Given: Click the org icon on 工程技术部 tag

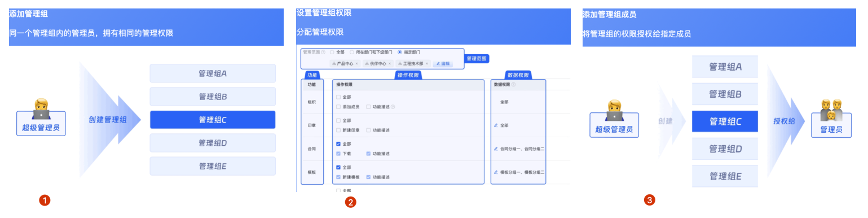Looking at the screenshot, I should [400, 64].
